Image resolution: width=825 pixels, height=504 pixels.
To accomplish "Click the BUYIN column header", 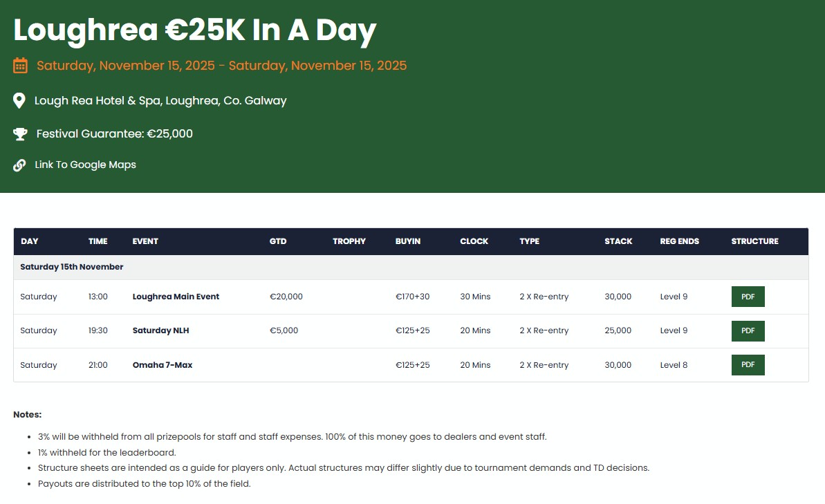I will 407,241.
